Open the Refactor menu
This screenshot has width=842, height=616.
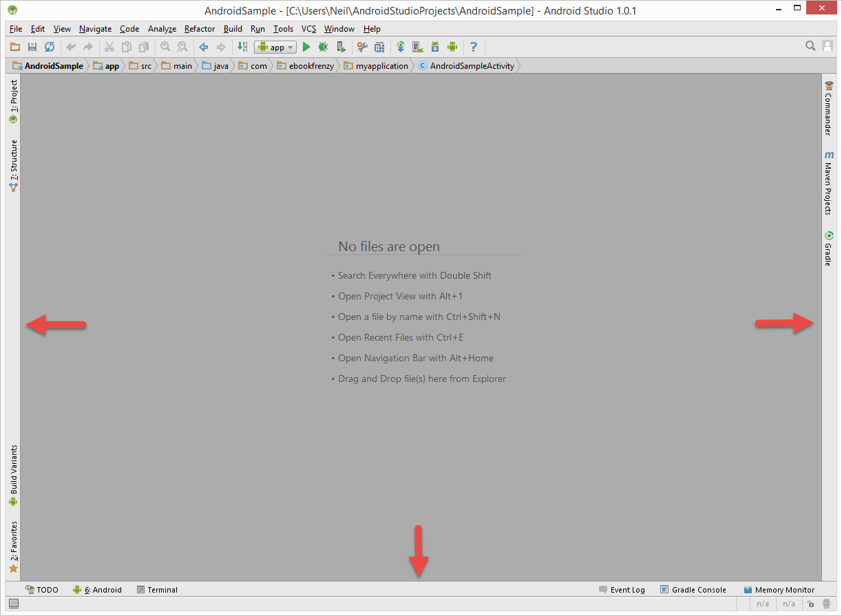(199, 29)
